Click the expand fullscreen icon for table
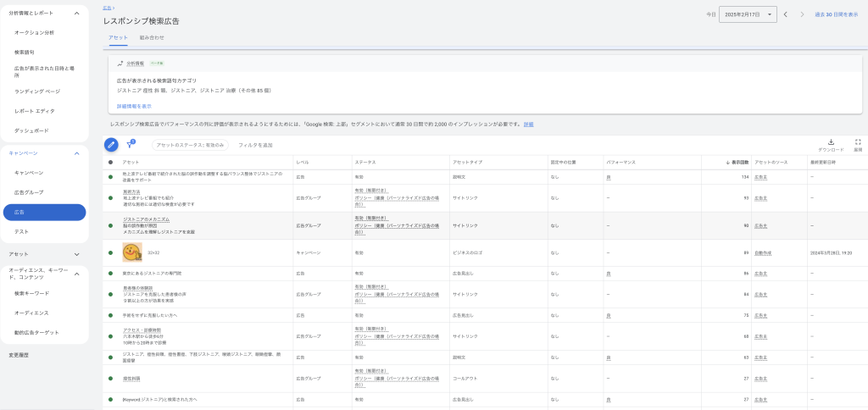Image resolution: width=868 pixels, height=410 pixels. [x=858, y=142]
